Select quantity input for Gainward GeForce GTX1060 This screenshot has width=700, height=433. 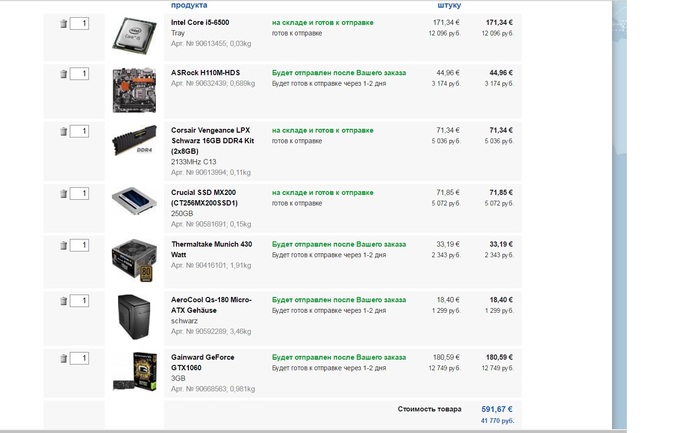coord(79,358)
